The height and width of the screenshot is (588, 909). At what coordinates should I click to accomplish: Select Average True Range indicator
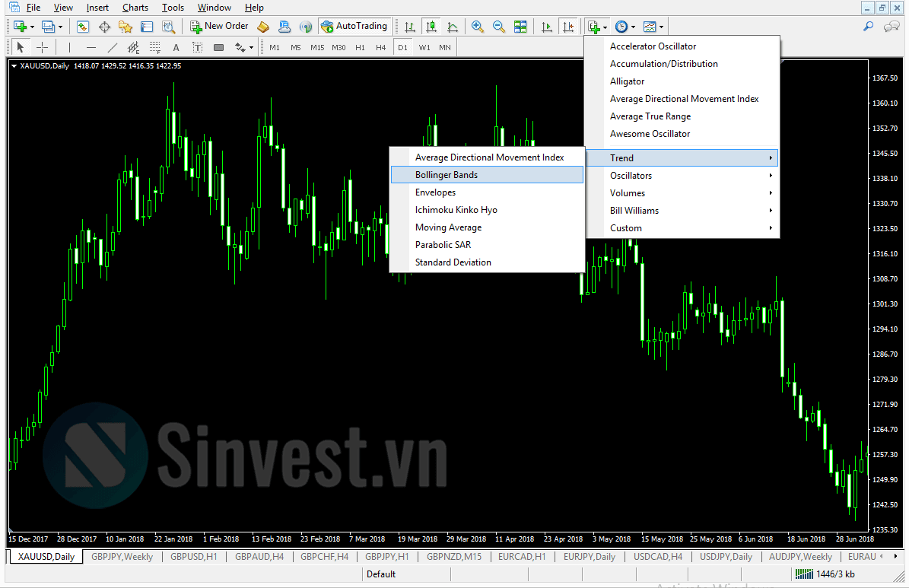click(x=682, y=116)
